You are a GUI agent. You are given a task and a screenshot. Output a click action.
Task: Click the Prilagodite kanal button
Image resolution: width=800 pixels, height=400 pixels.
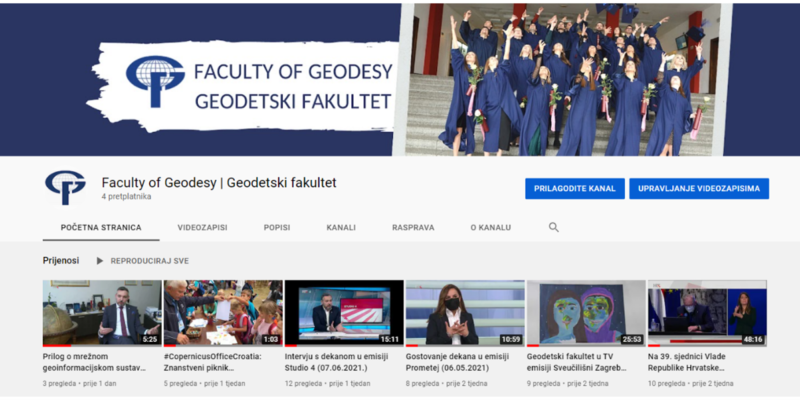click(x=575, y=189)
